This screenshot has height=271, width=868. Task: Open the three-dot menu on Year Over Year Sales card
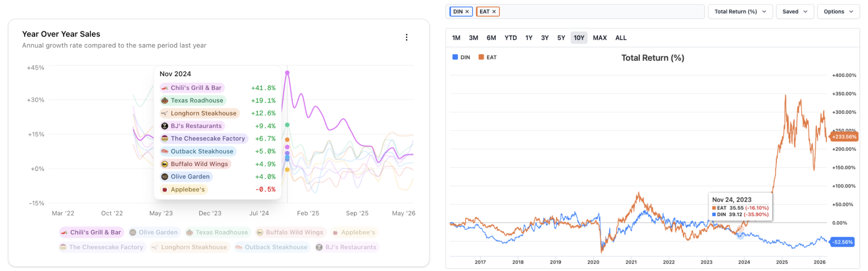point(406,37)
